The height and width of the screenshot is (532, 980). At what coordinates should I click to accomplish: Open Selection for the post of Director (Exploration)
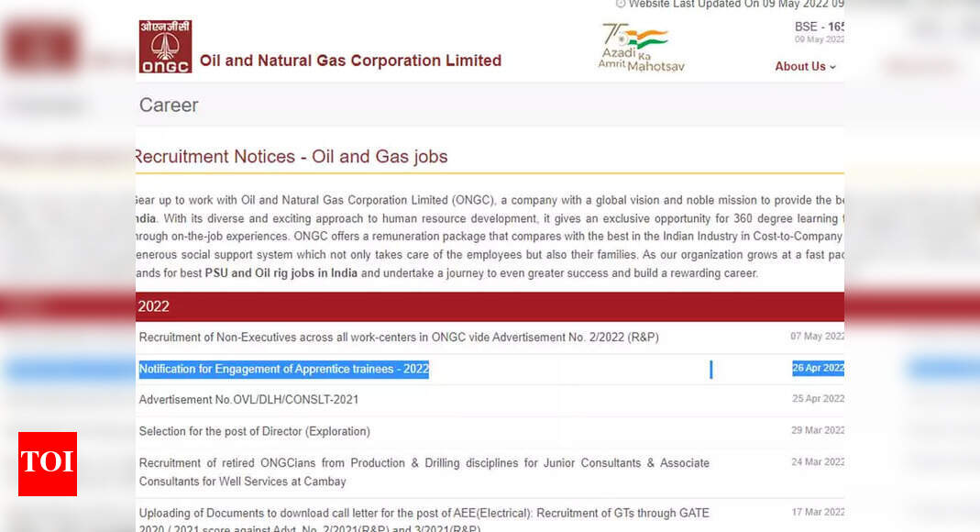pyautogui.click(x=254, y=431)
